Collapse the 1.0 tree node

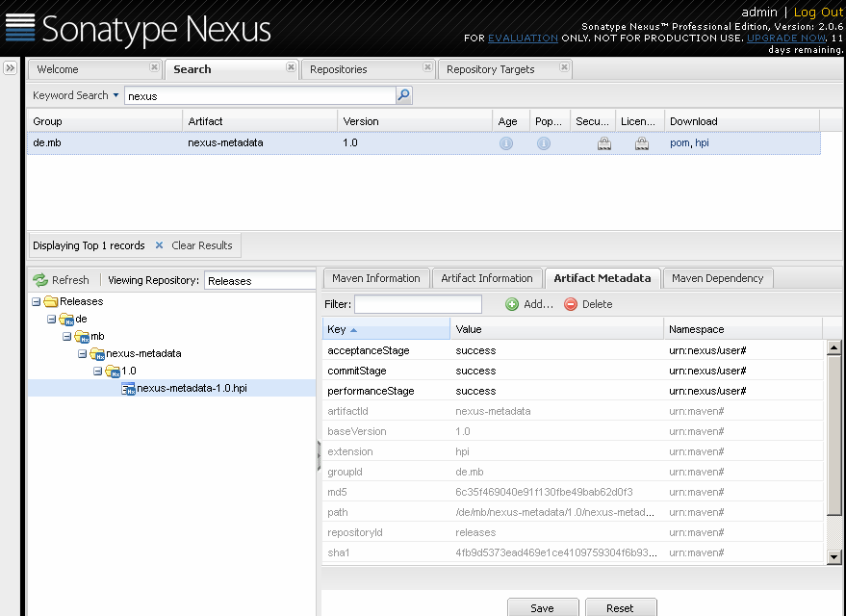tap(97, 372)
